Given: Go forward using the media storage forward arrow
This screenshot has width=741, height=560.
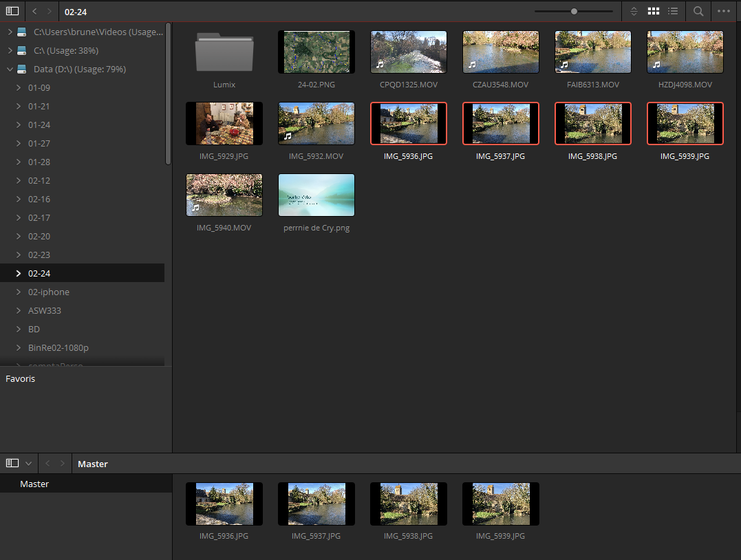Looking at the screenshot, I should click(50, 12).
